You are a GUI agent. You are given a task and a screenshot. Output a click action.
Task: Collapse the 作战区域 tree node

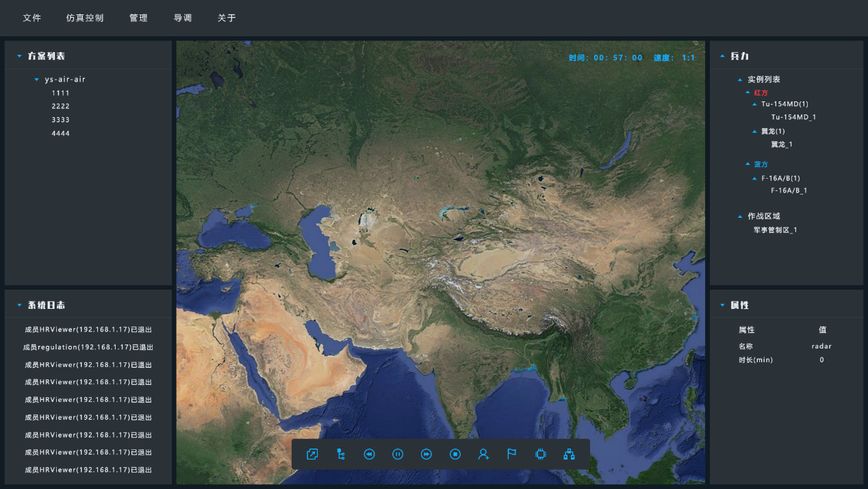(x=740, y=216)
